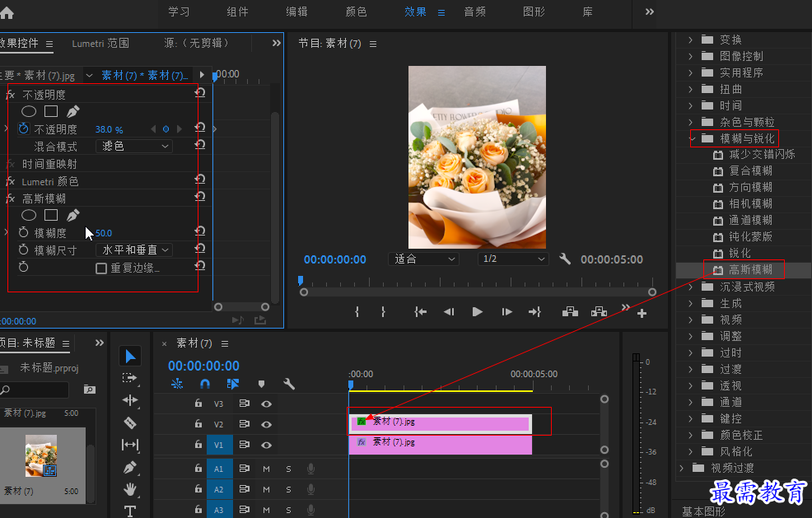Open 混合模式 滤色 dropdown

pos(134,146)
